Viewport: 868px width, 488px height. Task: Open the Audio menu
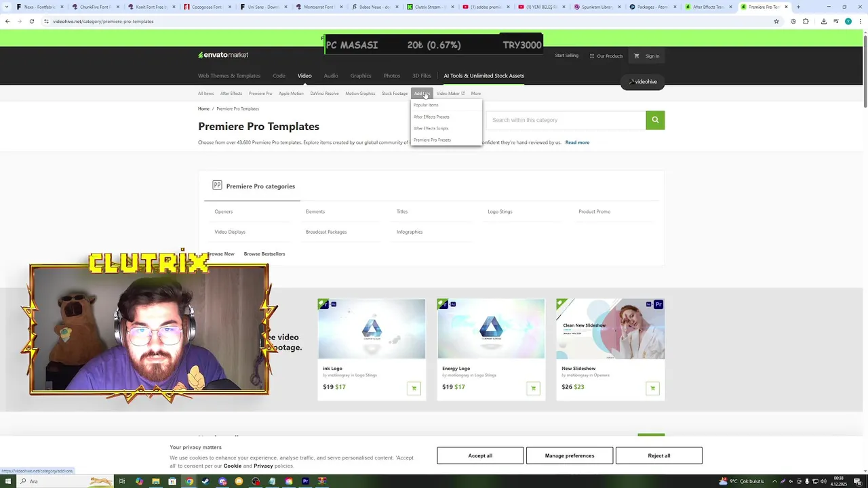tap(331, 75)
